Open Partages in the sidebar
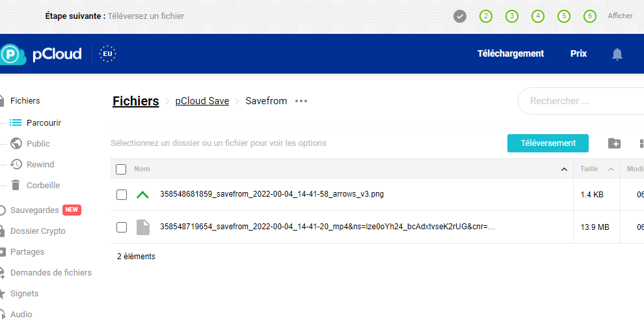Screen dimensions: 644x325 coord(27,252)
